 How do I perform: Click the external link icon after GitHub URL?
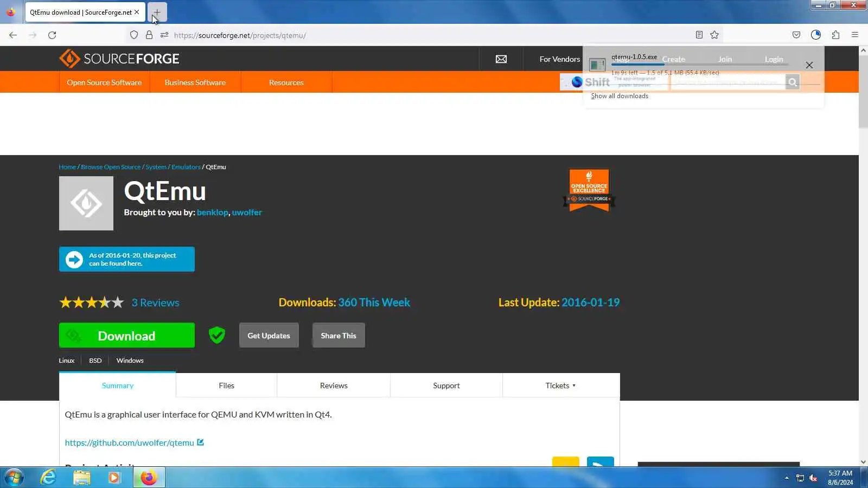click(x=200, y=442)
